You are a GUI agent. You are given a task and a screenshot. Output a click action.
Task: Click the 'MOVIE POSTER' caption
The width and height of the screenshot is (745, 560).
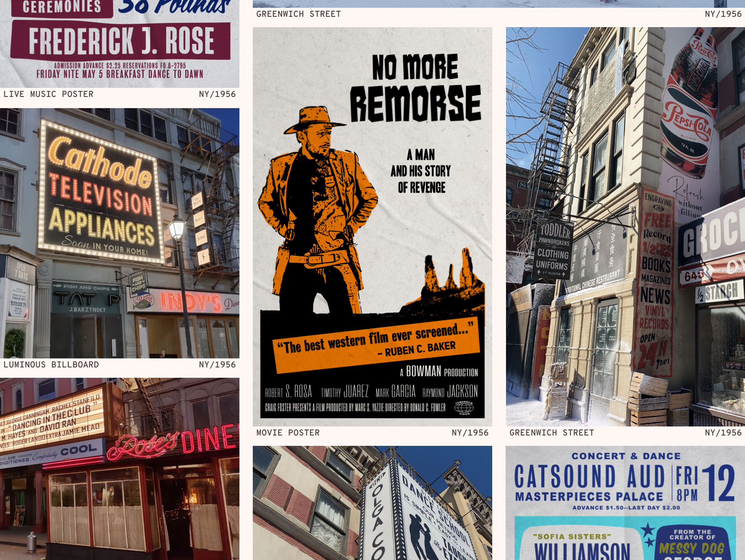(x=288, y=433)
